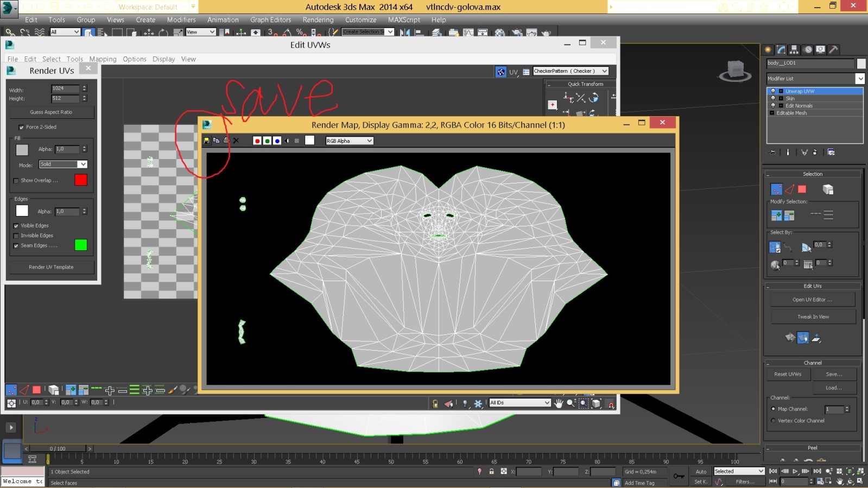Open the Hierarchy command panel tab
This screenshot has width=868, height=488.
tap(794, 49)
